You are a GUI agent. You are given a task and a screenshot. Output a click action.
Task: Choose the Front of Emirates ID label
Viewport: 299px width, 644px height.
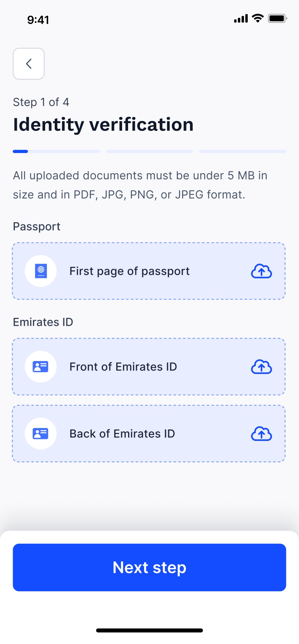123,367
